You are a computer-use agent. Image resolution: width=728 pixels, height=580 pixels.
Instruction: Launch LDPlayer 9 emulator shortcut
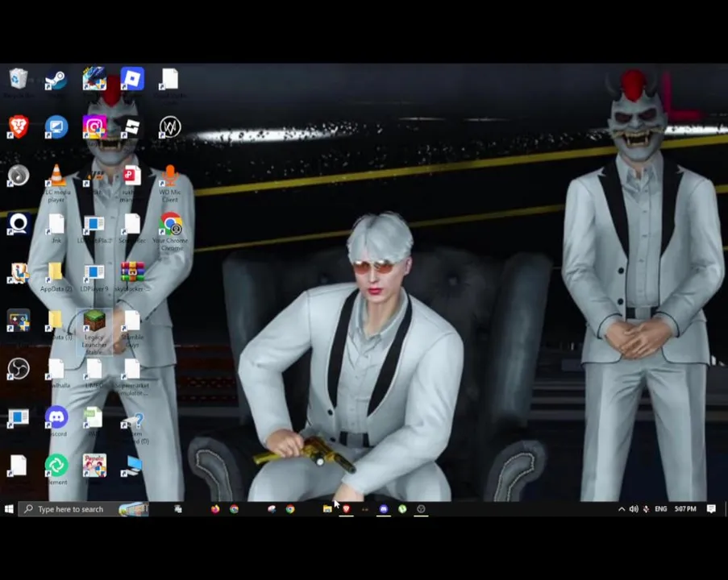(x=94, y=277)
